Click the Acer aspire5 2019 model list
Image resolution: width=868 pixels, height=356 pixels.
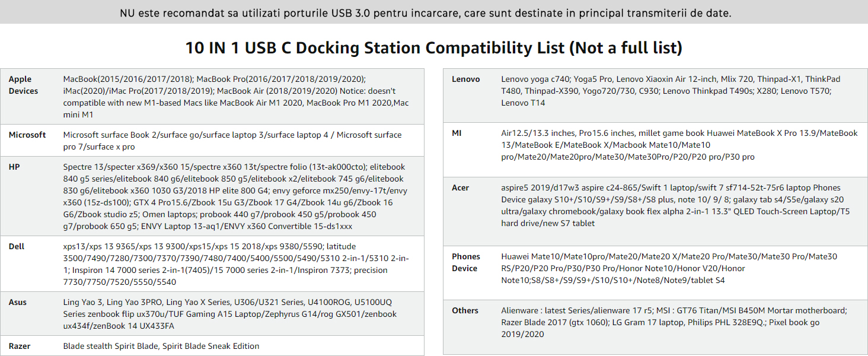point(675,205)
